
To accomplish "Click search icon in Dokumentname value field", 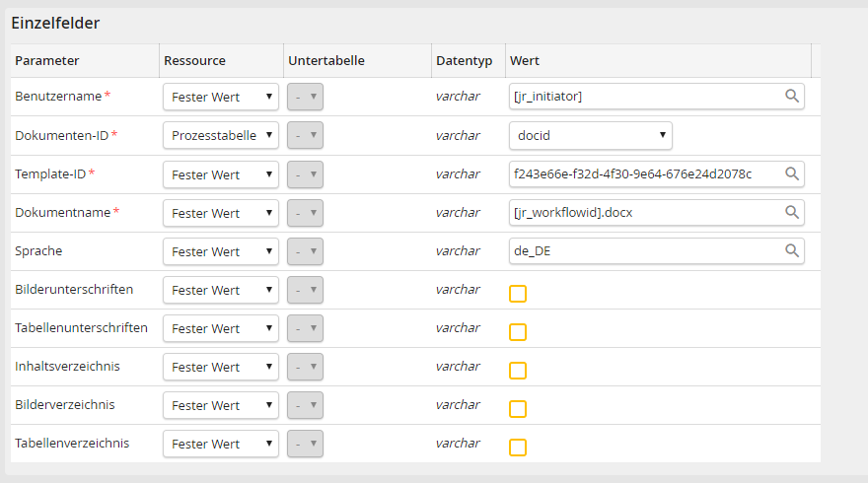I will pyautogui.click(x=791, y=212).
